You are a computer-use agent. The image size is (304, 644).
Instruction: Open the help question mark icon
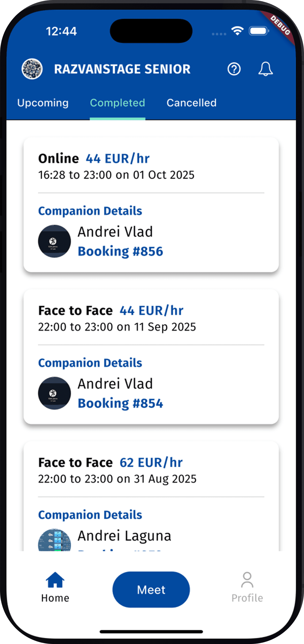[234, 69]
